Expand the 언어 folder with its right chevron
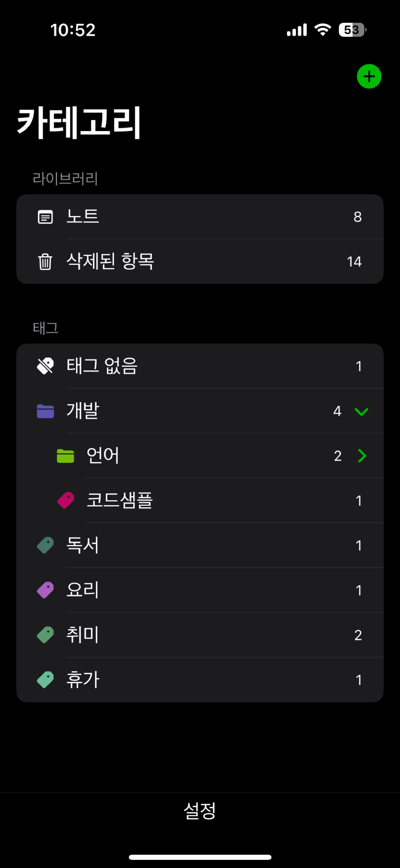 (x=362, y=455)
